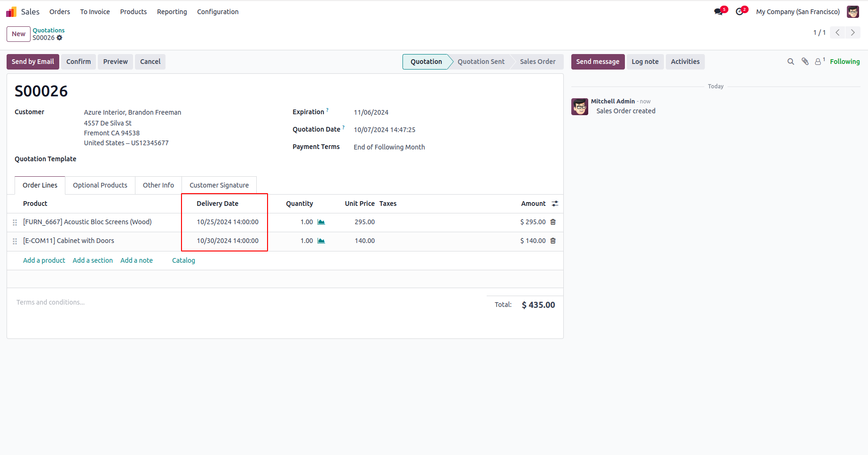Toggle the Following subscription status
This screenshot has width=868, height=455.
pos(844,62)
